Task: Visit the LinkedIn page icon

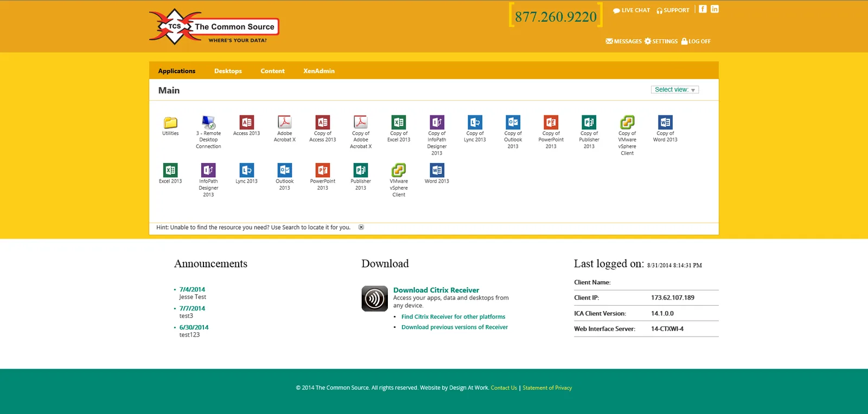Action: pyautogui.click(x=714, y=9)
